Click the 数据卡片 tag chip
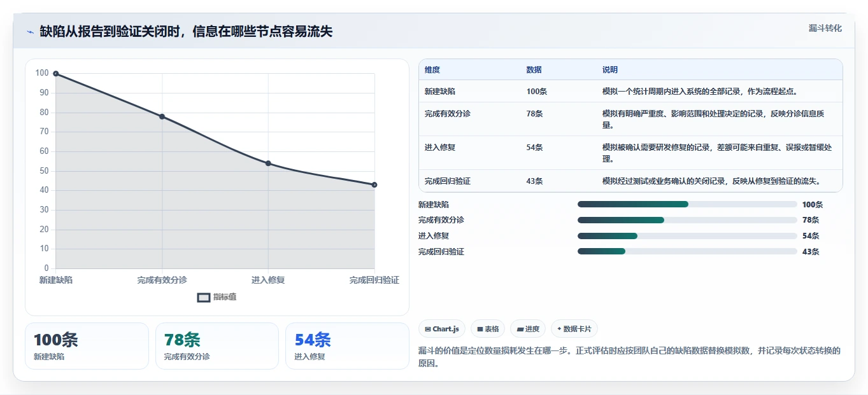 tap(574, 329)
